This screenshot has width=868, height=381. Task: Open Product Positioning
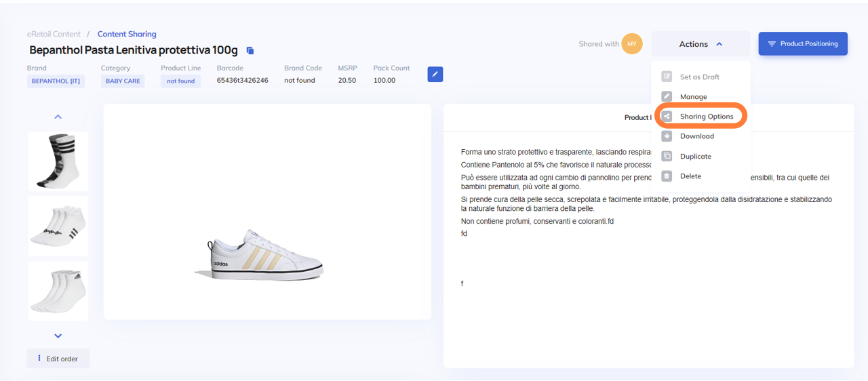(803, 44)
